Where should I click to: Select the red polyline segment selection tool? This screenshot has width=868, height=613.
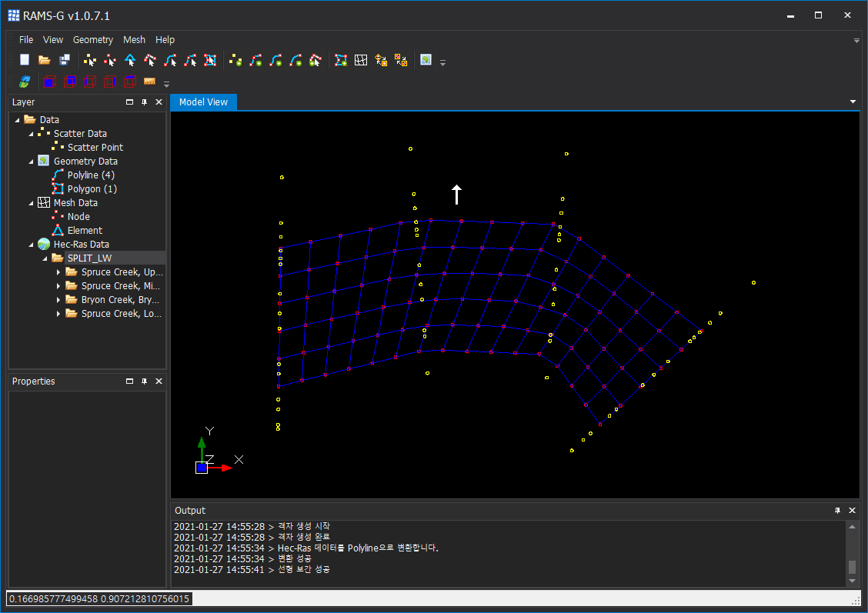190,60
